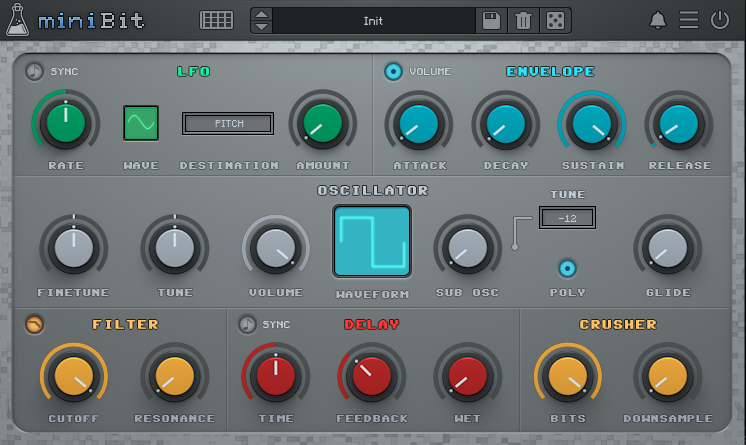Open the Init preset name dropdown
The height and width of the screenshot is (445, 746).
point(373,21)
